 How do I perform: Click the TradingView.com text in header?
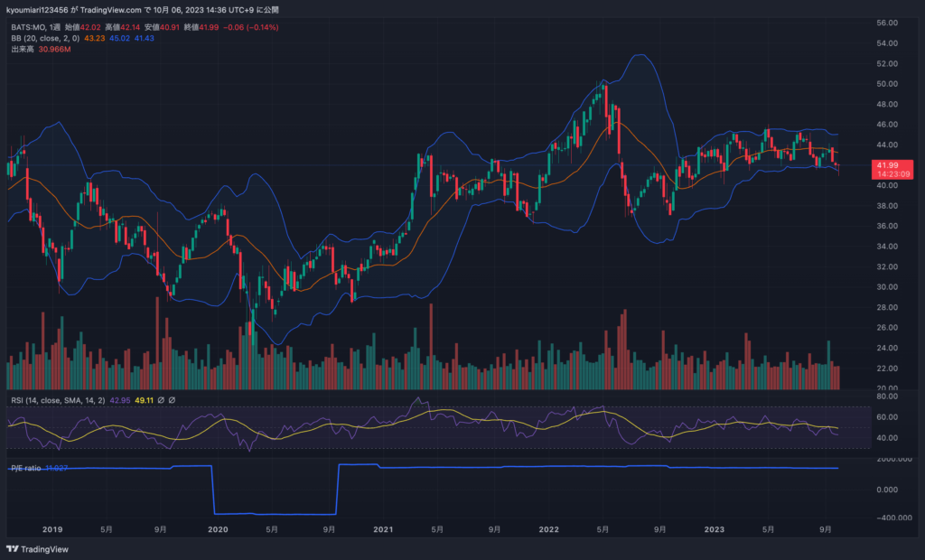click(111, 10)
